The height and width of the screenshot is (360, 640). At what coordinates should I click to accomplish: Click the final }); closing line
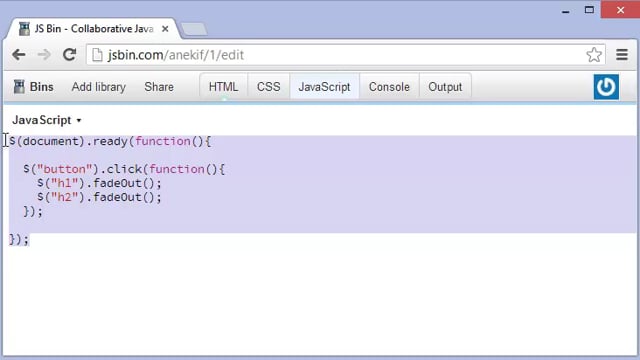click(19, 239)
